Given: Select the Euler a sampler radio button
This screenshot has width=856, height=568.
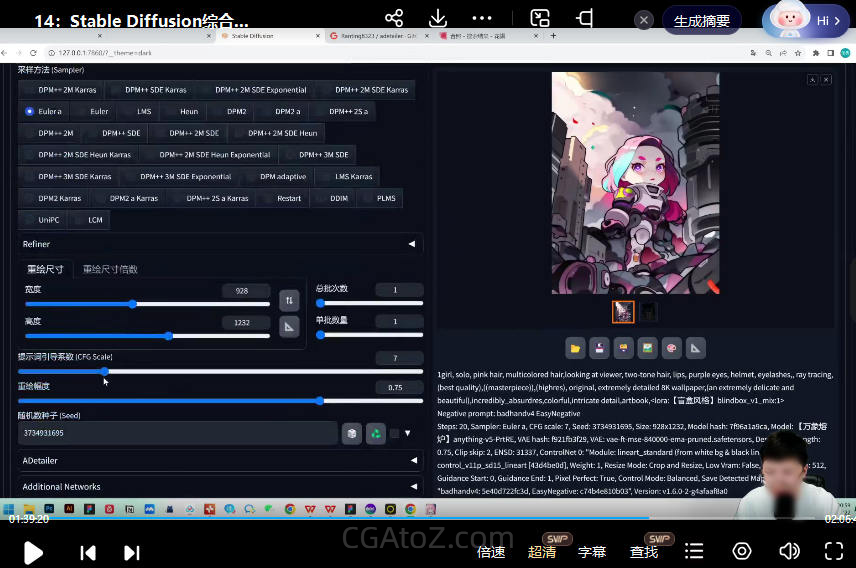Looking at the screenshot, I should (x=30, y=112).
